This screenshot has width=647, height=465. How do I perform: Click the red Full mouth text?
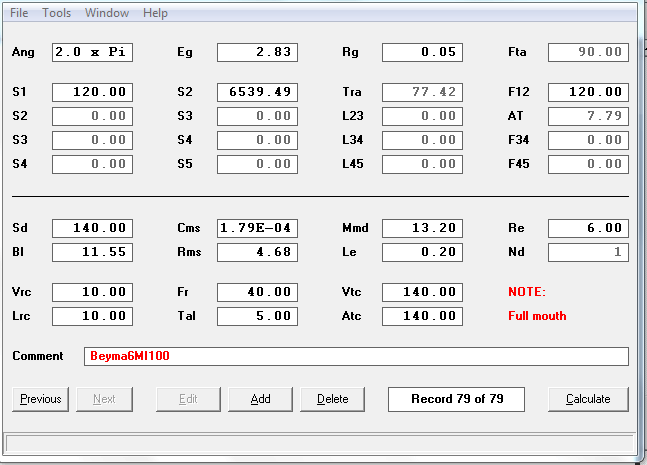[537, 316]
